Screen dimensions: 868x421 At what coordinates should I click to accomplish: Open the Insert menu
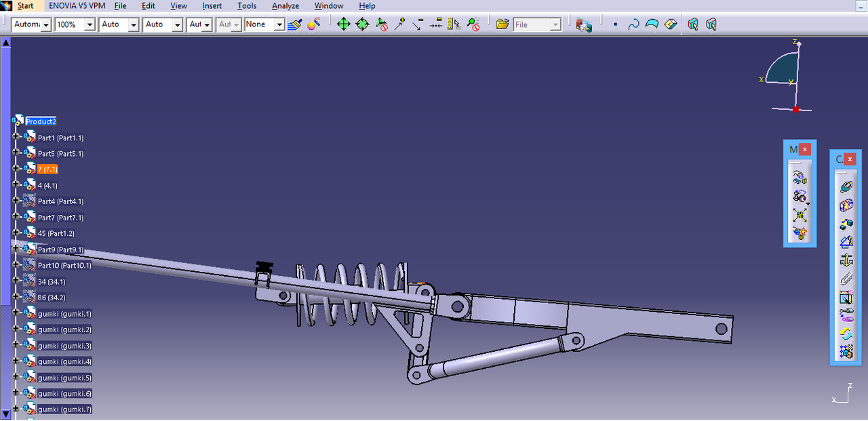point(212,5)
